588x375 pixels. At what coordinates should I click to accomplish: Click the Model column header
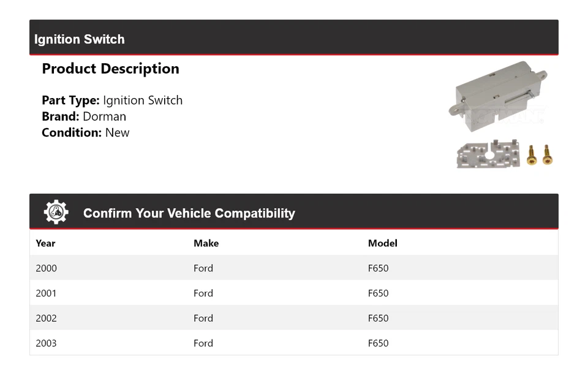382,243
